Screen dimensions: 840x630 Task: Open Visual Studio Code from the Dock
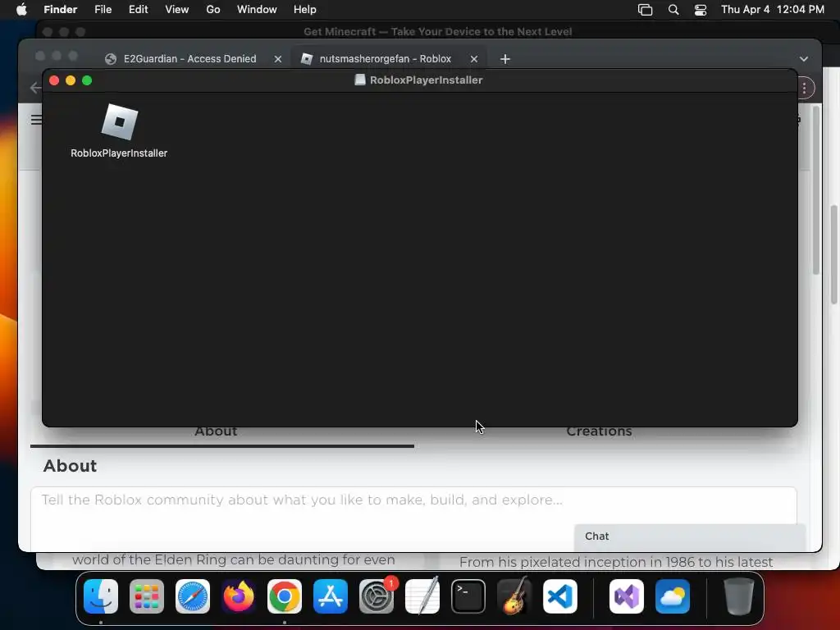click(x=560, y=596)
